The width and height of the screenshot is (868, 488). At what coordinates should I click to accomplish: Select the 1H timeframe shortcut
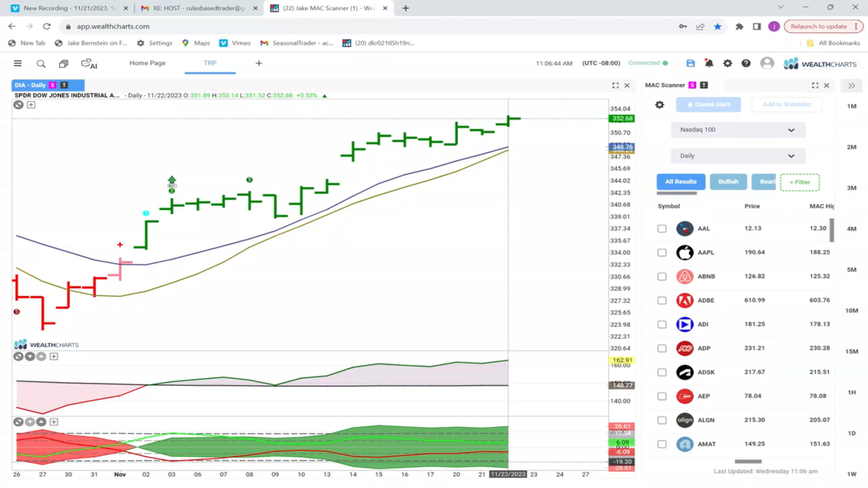tap(852, 393)
